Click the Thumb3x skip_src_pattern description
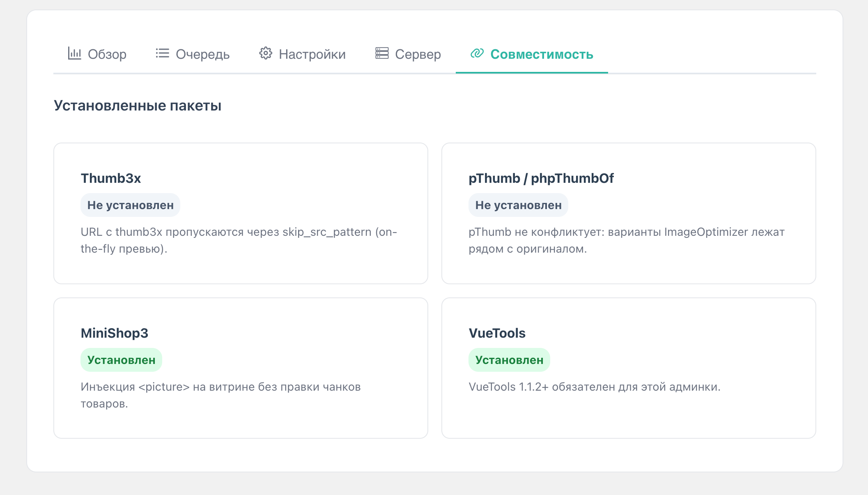 tap(239, 240)
